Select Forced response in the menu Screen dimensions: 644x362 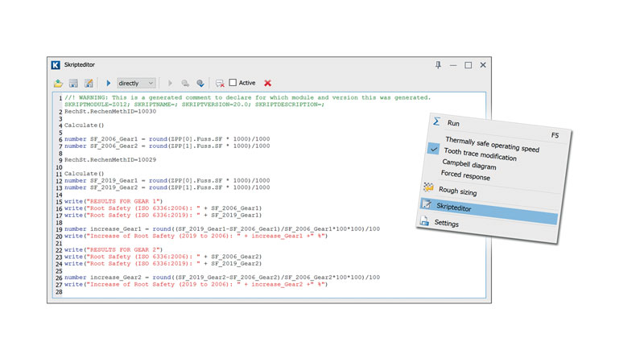coord(465,175)
